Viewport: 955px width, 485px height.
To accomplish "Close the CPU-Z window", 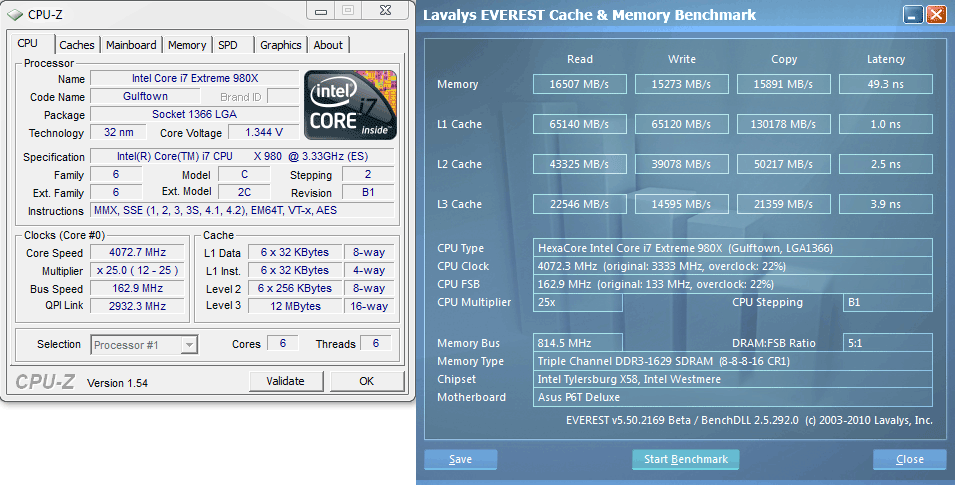I will [x=385, y=10].
